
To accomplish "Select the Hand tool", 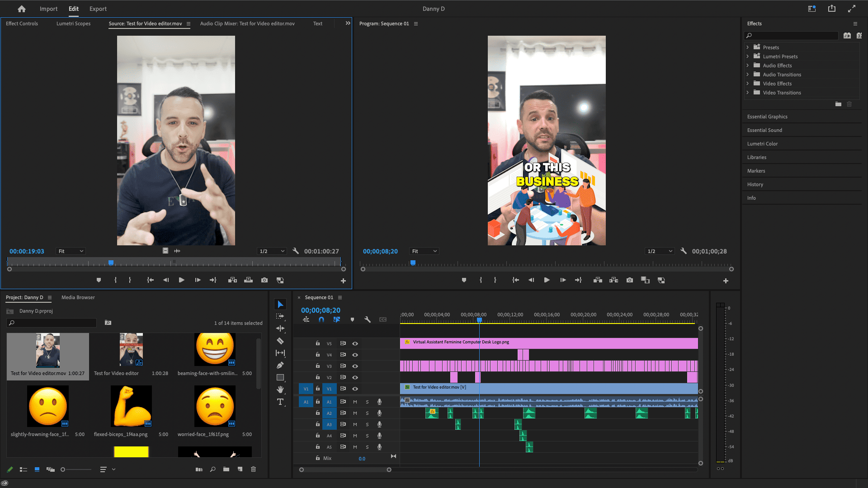I will [280, 389].
